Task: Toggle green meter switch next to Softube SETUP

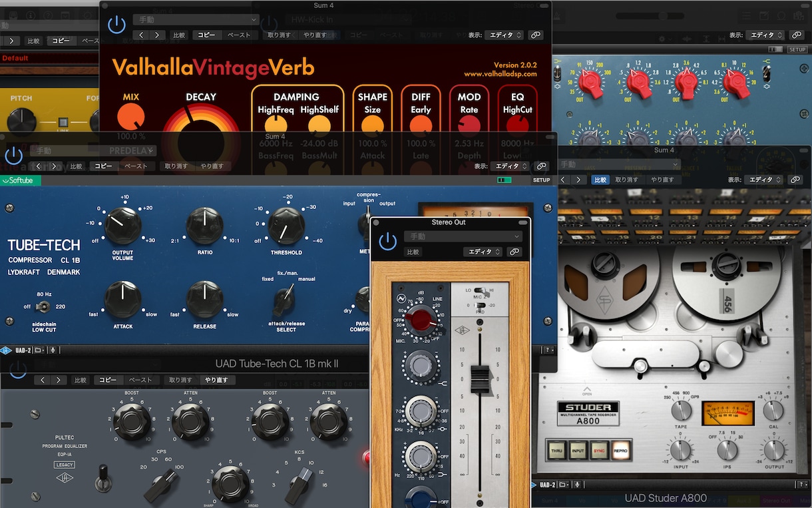Action: (505, 180)
